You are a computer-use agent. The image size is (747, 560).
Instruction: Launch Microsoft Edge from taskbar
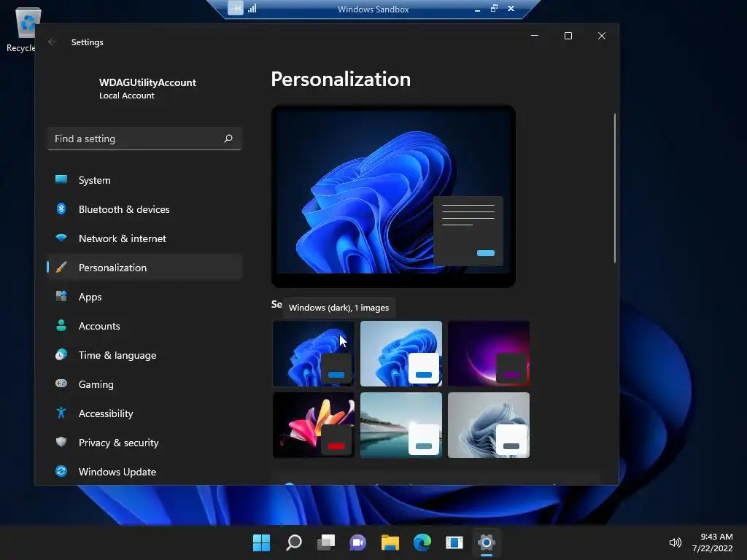pos(422,542)
